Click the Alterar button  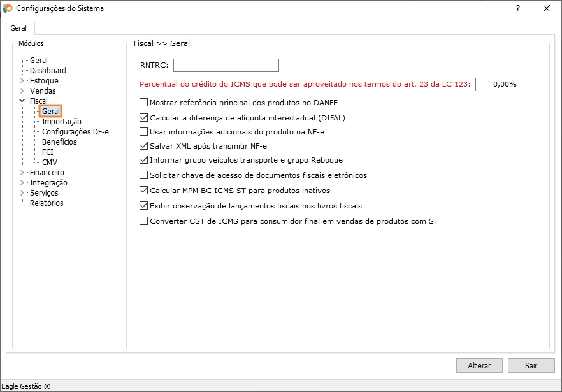click(479, 366)
